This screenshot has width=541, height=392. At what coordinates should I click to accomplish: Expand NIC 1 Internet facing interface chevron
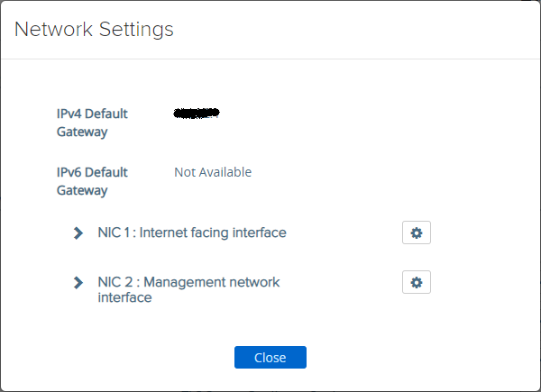click(78, 233)
